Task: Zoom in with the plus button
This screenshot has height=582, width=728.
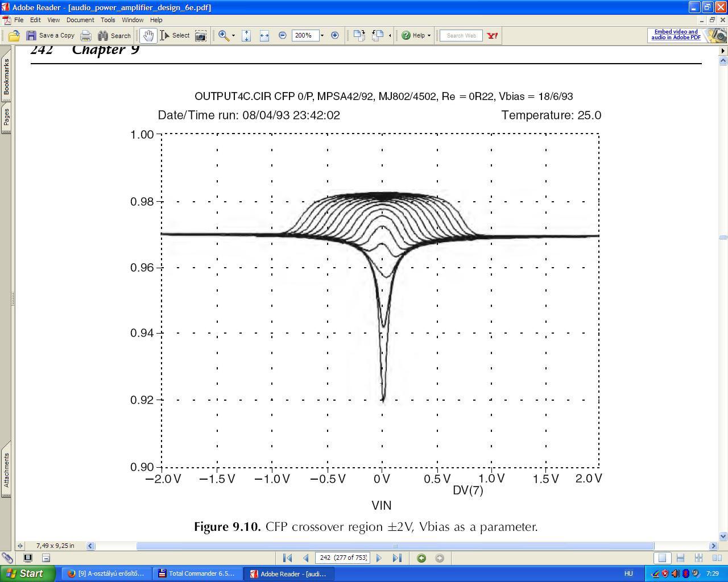Action: click(335, 35)
